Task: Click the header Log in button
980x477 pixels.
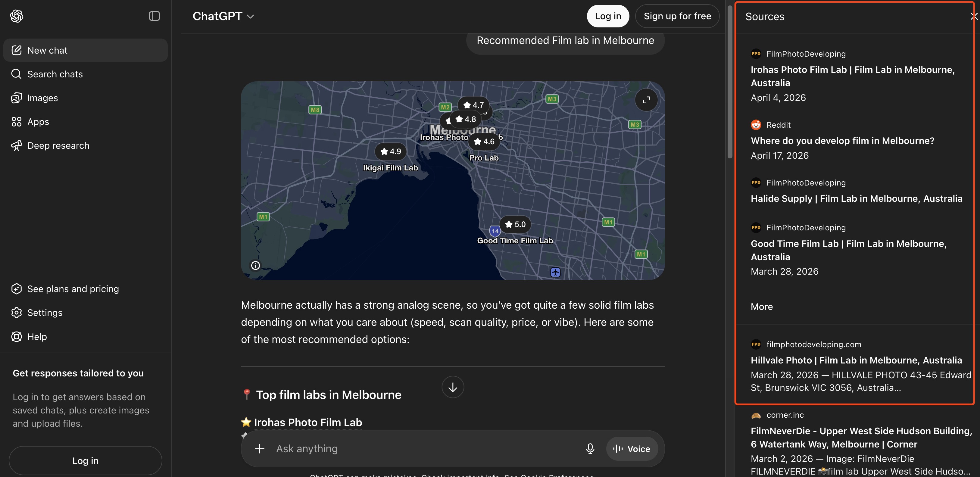Action: (x=608, y=16)
